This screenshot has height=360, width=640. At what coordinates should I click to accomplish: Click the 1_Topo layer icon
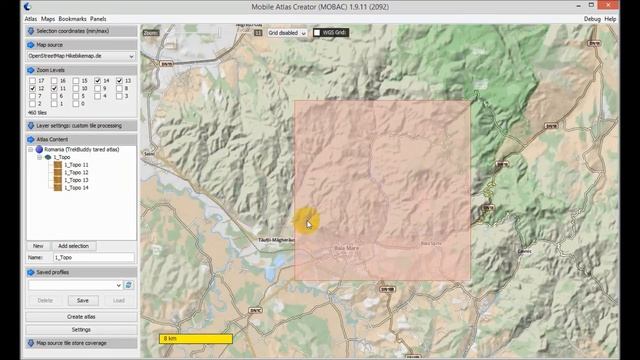click(48, 157)
